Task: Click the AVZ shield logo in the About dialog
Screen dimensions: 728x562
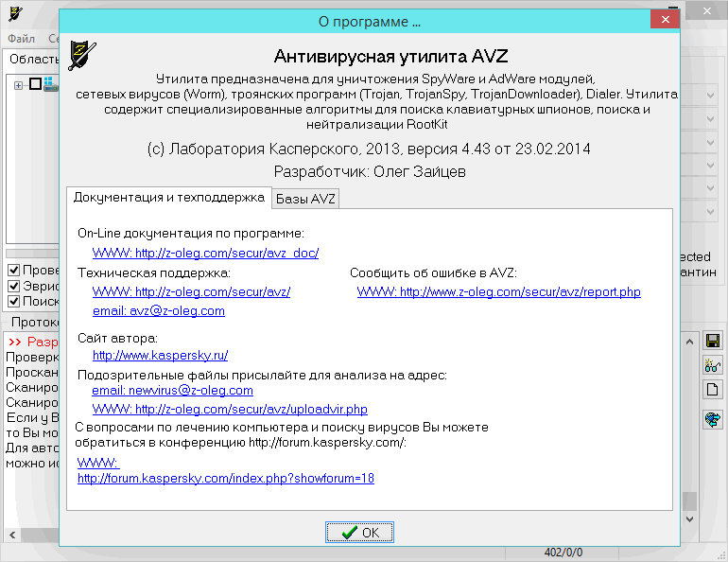Action: 82,56
